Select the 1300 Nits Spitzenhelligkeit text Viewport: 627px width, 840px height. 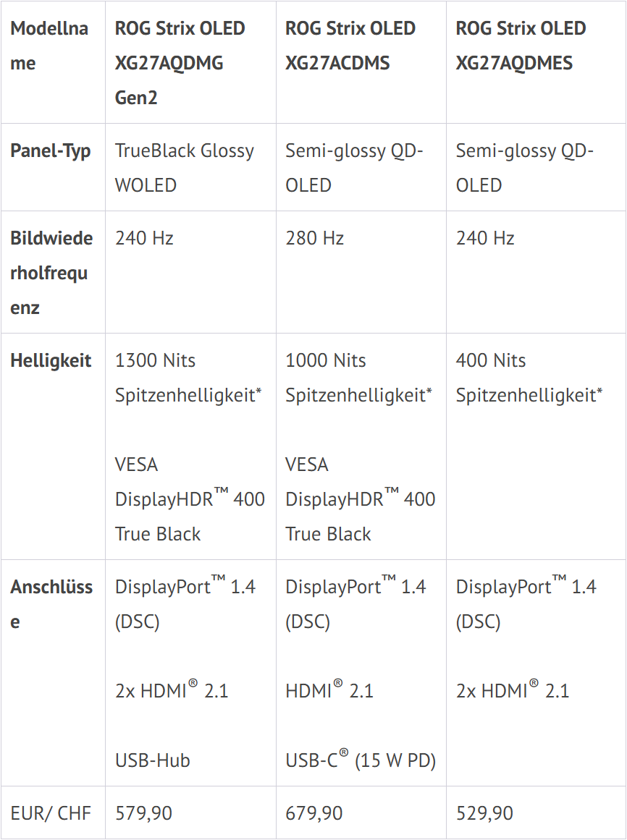188,378
